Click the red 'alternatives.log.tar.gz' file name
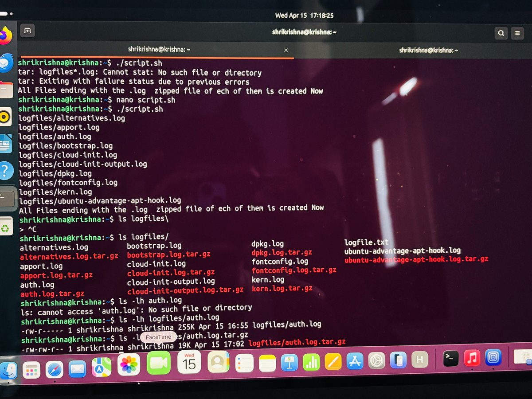Viewport: 532px width, 399px height. click(69, 257)
